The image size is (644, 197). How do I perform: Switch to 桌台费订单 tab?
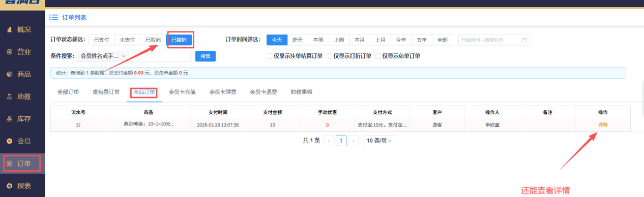106,92
